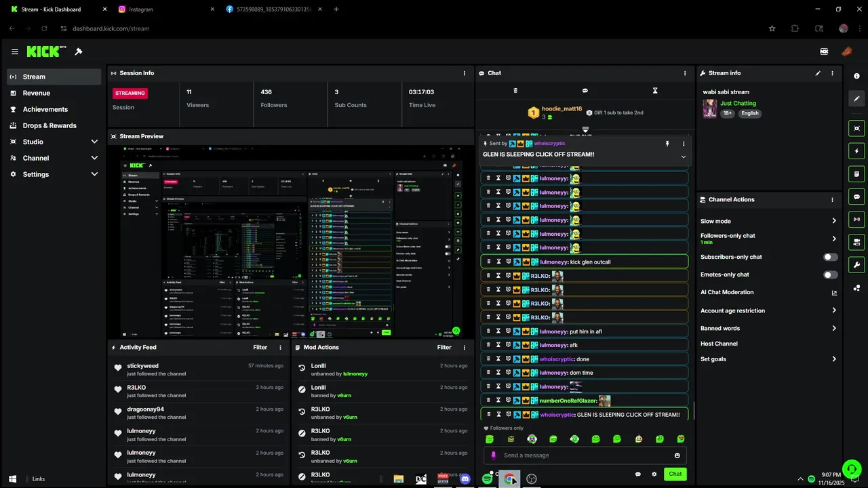The width and height of the screenshot is (868, 488).
Task: Switch to the Instagram browser tab
Action: pos(166,9)
